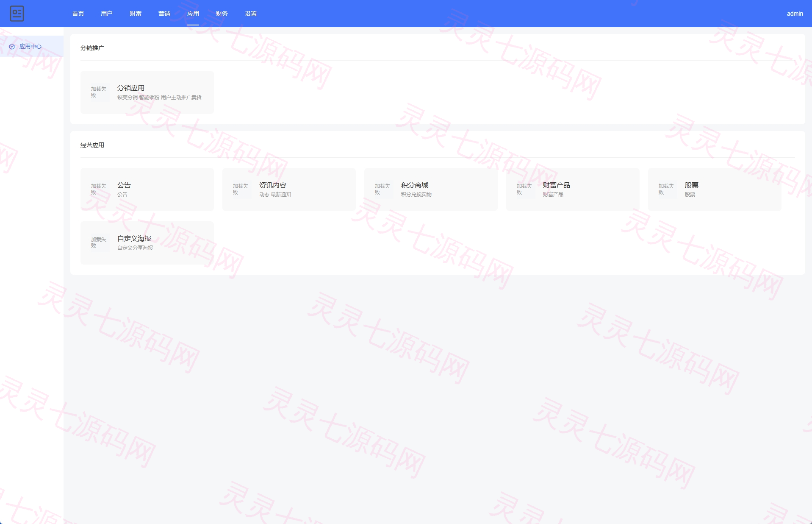Image resolution: width=812 pixels, height=524 pixels.
Task: Open the 首页 top navigation tab
Action: pyautogui.click(x=78, y=14)
